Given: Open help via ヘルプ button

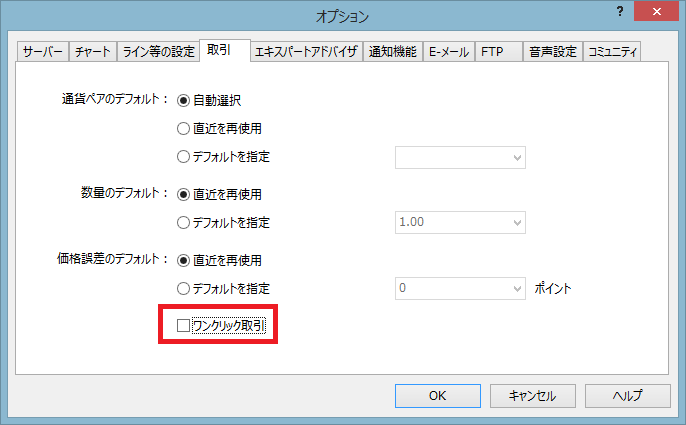Looking at the screenshot, I should (x=627, y=396).
